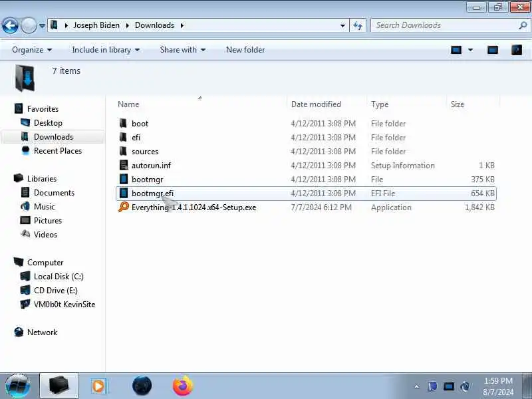Click the Action Center flag tray icon
This screenshot has width=532, height=399.
point(433,386)
